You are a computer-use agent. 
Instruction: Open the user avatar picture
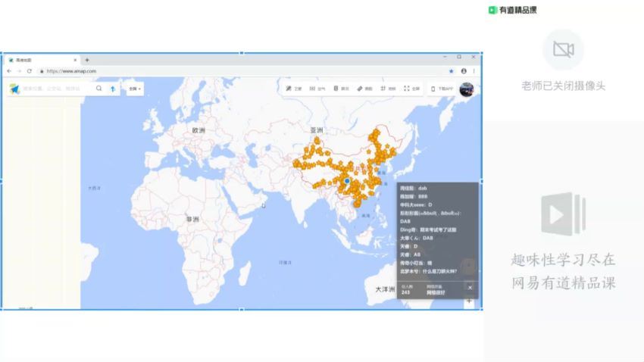point(467,89)
